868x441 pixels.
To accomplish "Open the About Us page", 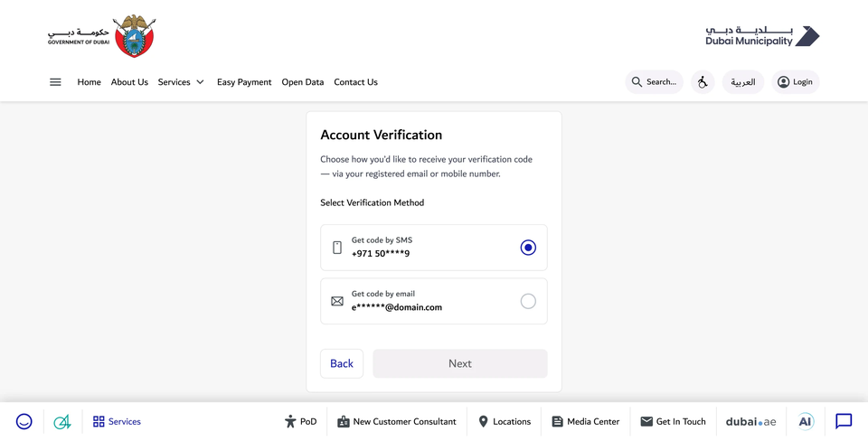I will click(x=129, y=82).
